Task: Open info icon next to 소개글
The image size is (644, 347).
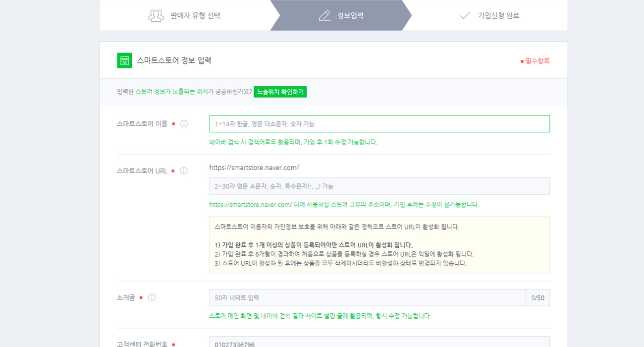Action: [152, 297]
